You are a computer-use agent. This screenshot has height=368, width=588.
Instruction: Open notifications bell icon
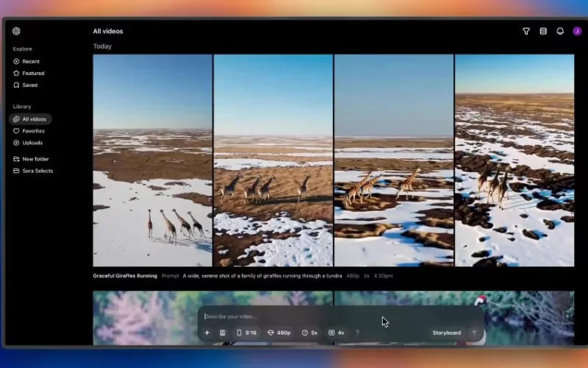coord(560,31)
